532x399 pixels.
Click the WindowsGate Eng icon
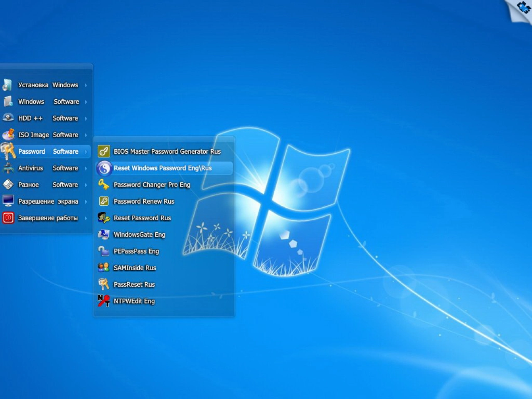click(104, 234)
